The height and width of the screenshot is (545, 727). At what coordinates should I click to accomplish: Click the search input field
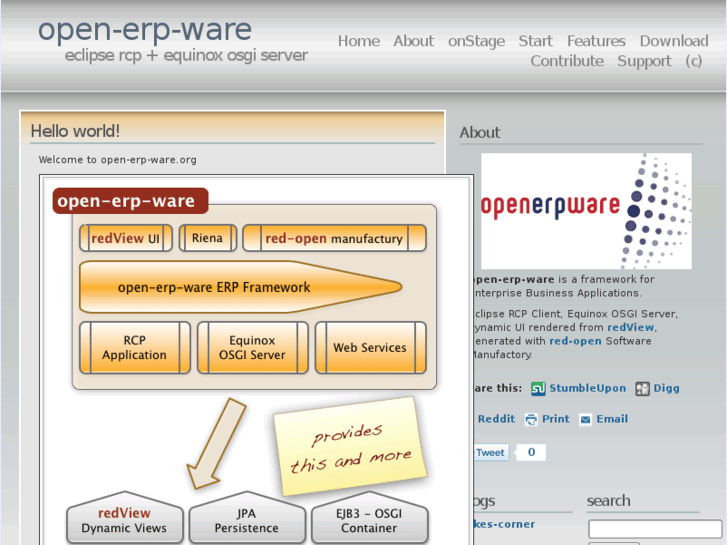coord(655,529)
